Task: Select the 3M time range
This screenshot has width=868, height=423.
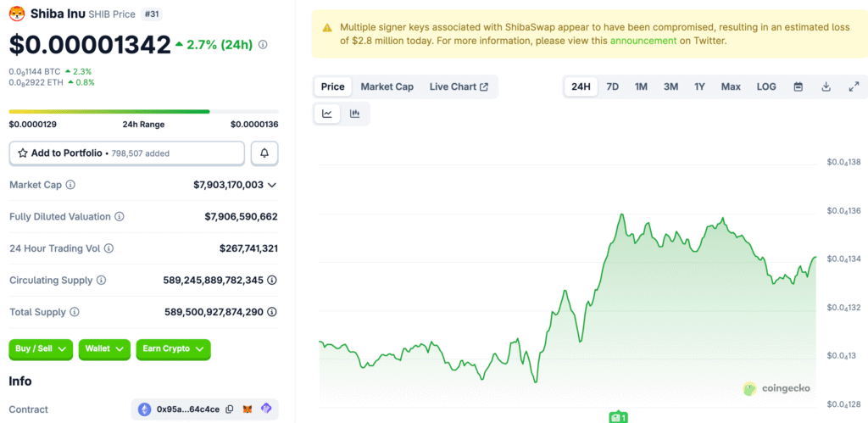Action: (x=671, y=87)
